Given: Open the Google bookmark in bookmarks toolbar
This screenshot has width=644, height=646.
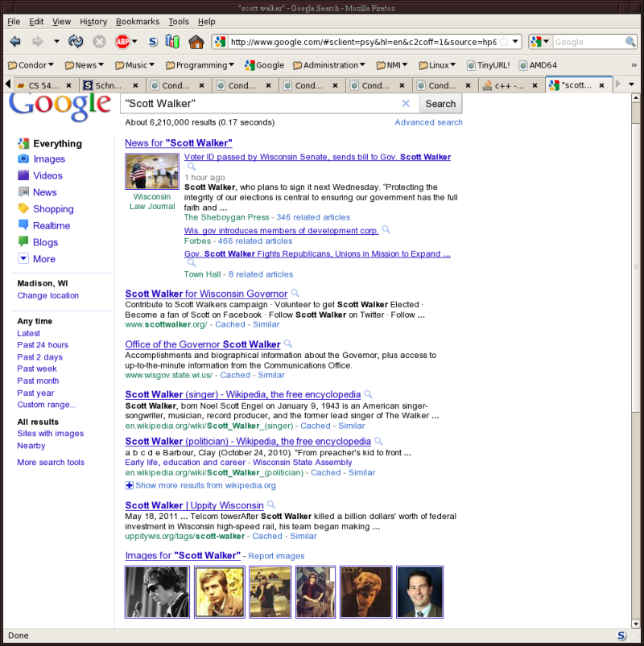Looking at the screenshot, I should (x=264, y=65).
